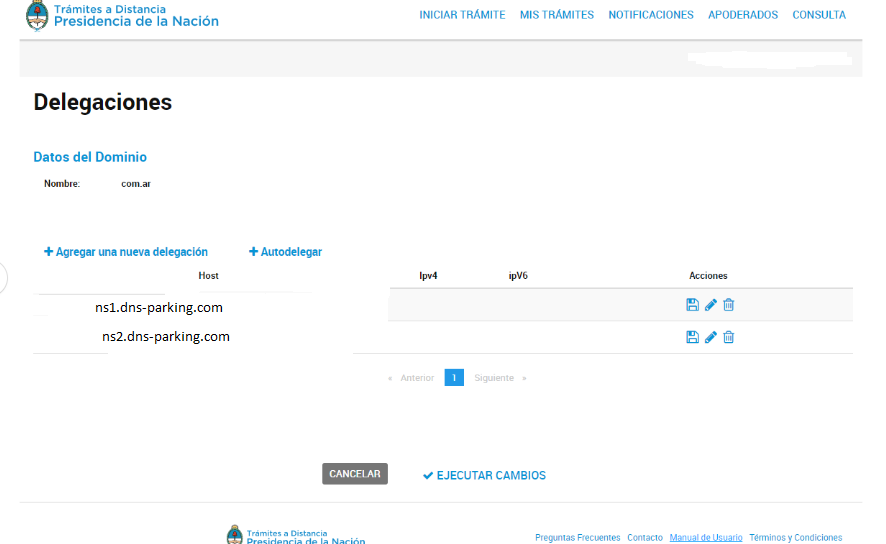The height and width of the screenshot is (544, 886).
Task: Click the footer Trámites a Distancia logo
Action: click(296, 535)
